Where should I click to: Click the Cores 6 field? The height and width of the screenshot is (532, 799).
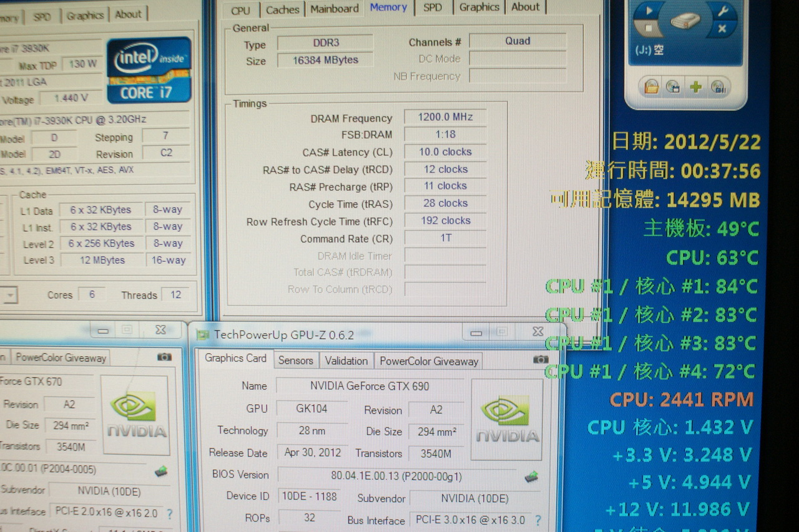[92, 294]
